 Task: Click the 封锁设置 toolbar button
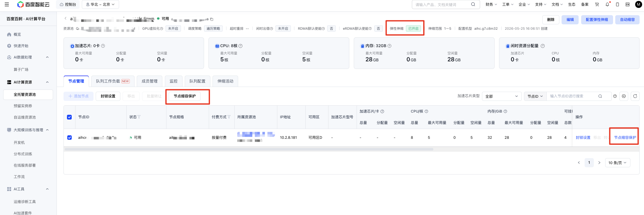tap(108, 96)
